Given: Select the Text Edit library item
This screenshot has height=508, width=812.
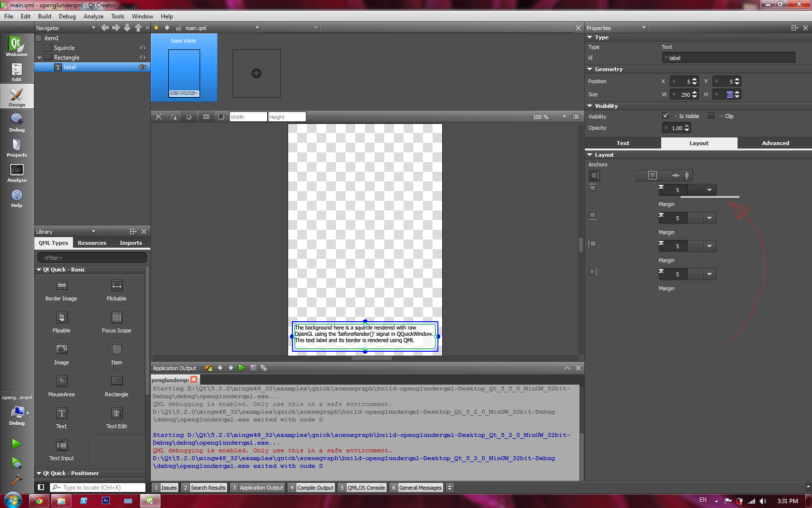Looking at the screenshot, I should (x=116, y=418).
